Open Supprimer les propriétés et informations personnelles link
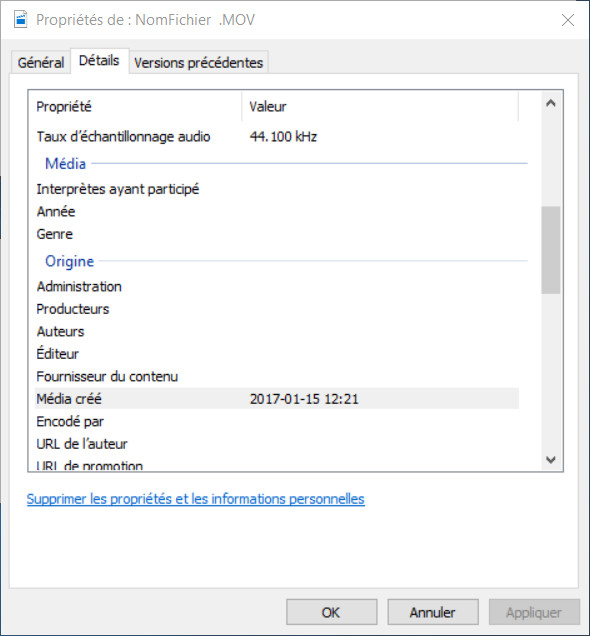 tap(195, 499)
